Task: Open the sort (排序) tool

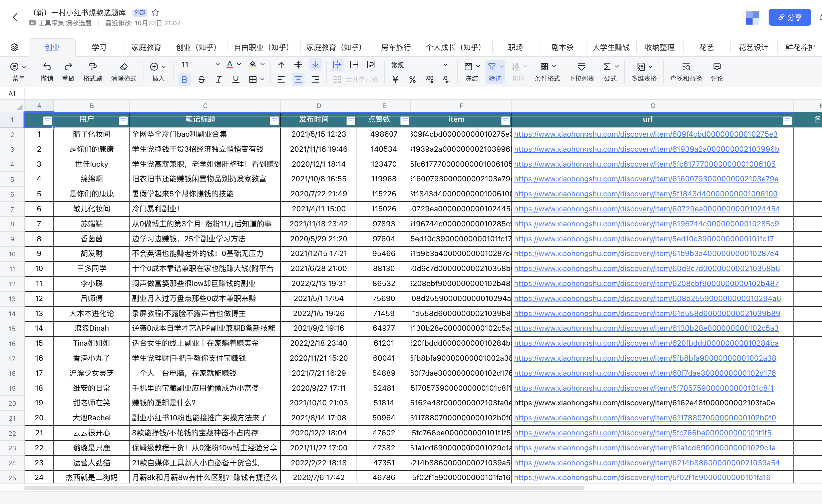Action: [x=518, y=72]
